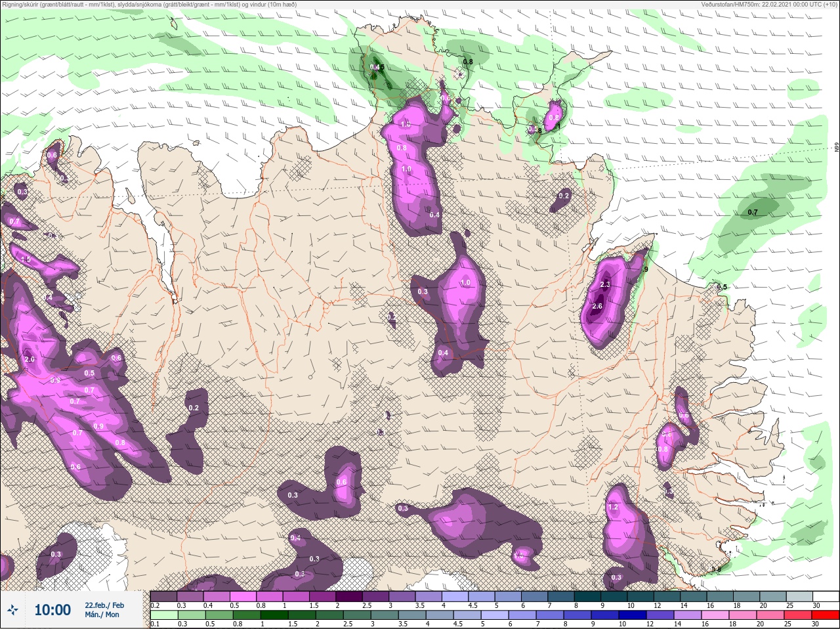
Task: Pick the palest green swatch starting the lower legend
Action: [x=163, y=615]
